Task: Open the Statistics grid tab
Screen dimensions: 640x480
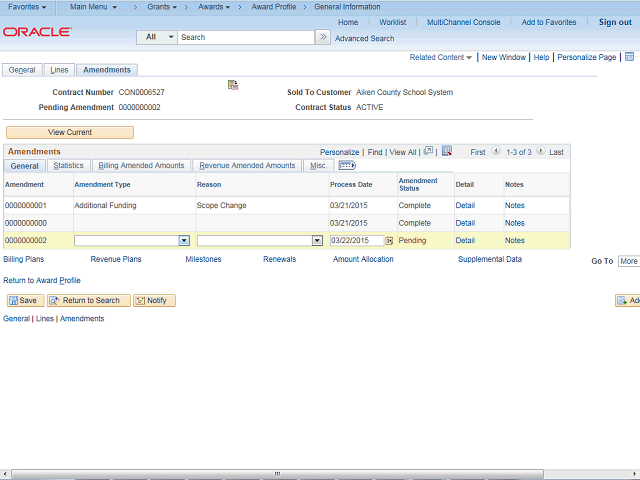Action: 68,165
